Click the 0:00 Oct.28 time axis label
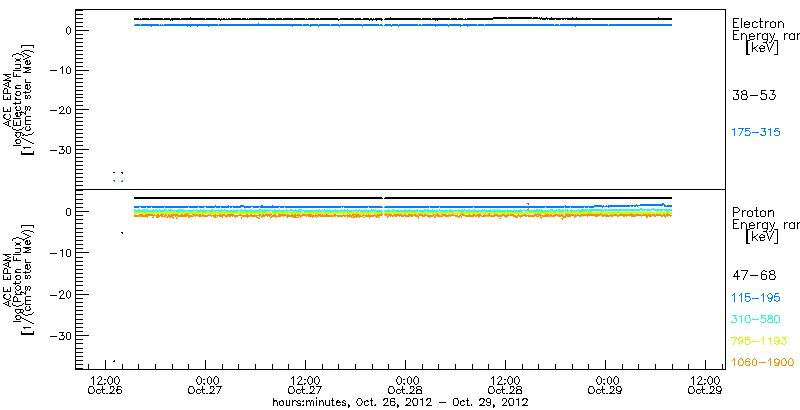 pos(406,385)
